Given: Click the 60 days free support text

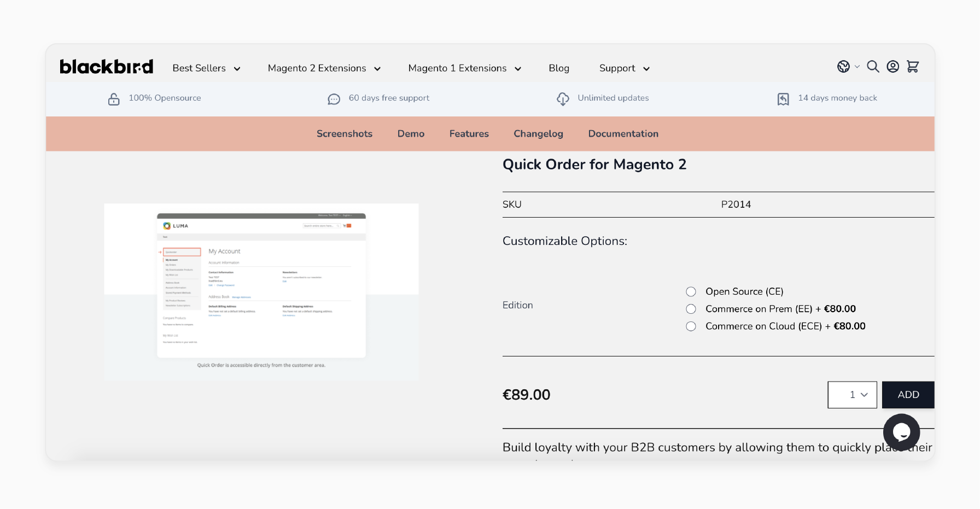Looking at the screenshot, I should 389,98.
